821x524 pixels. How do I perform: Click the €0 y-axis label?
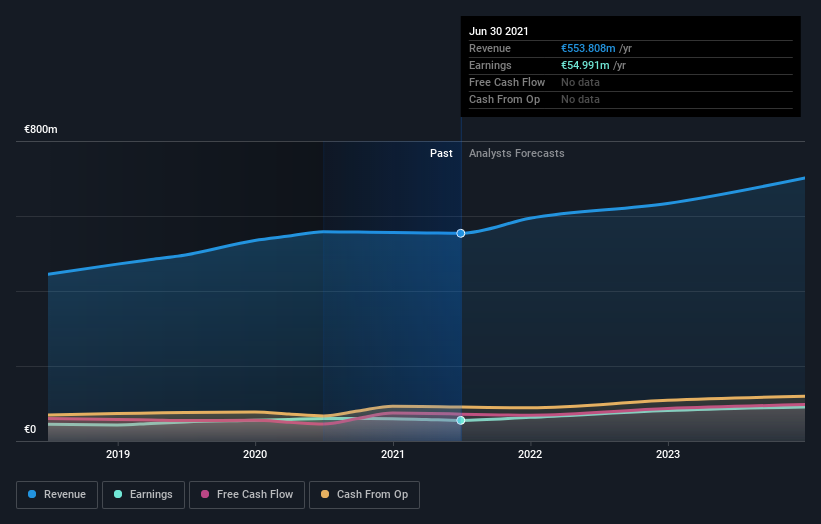(30, 429)
